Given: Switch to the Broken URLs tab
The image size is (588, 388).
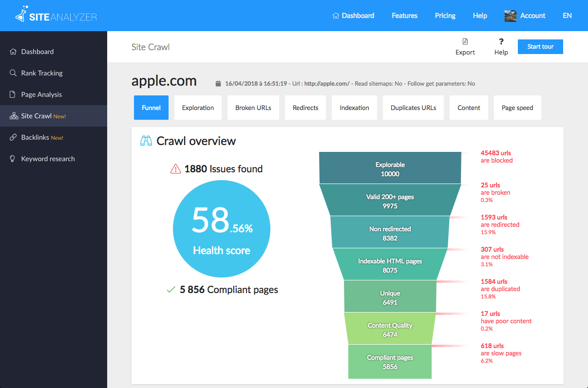Looking at the screenshot, I should (x=253, y=108).
